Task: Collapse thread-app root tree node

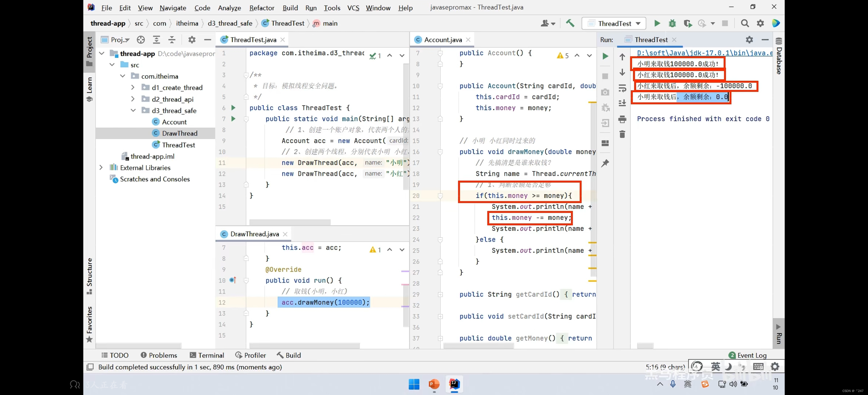Action: coord(101,53)
